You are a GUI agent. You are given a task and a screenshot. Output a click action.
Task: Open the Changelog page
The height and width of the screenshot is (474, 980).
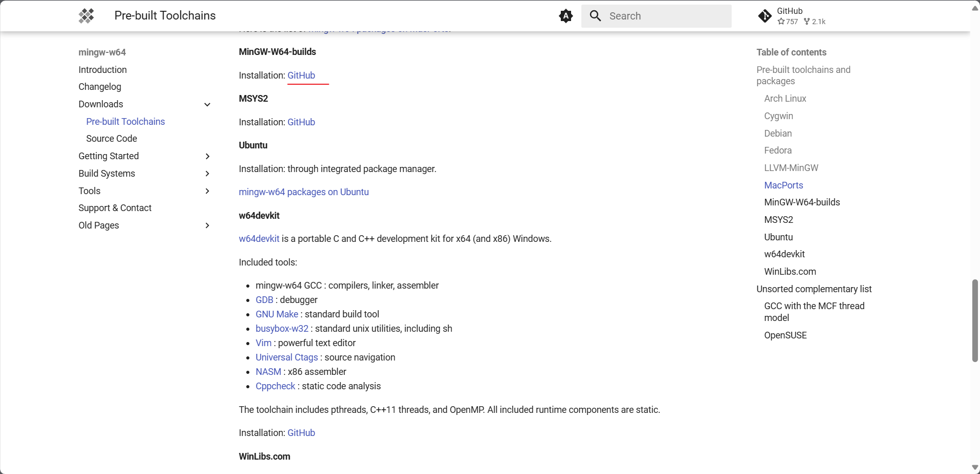(x=100, y=87)
